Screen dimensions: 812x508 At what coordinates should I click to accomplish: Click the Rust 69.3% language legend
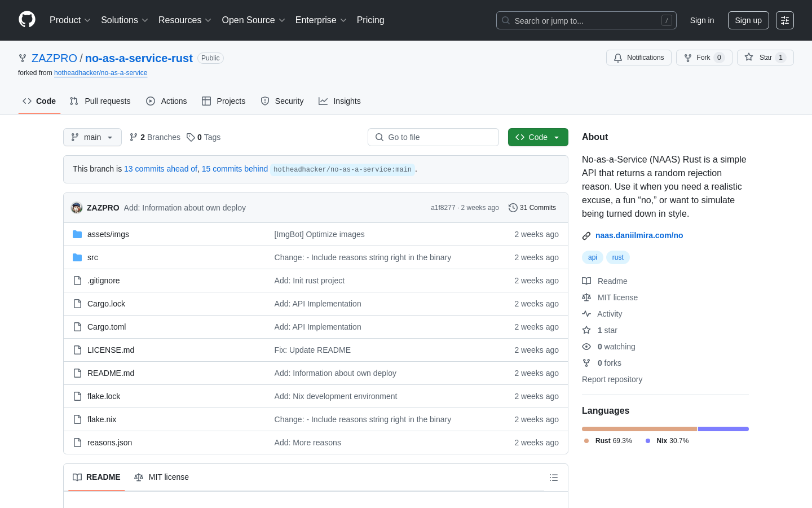click(x=608, y=441)
